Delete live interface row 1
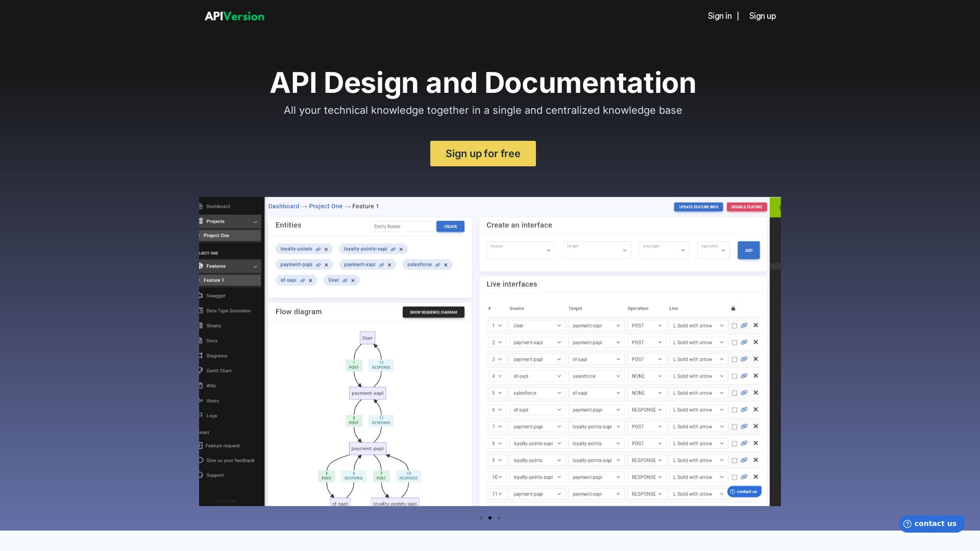 coord(756,325)
